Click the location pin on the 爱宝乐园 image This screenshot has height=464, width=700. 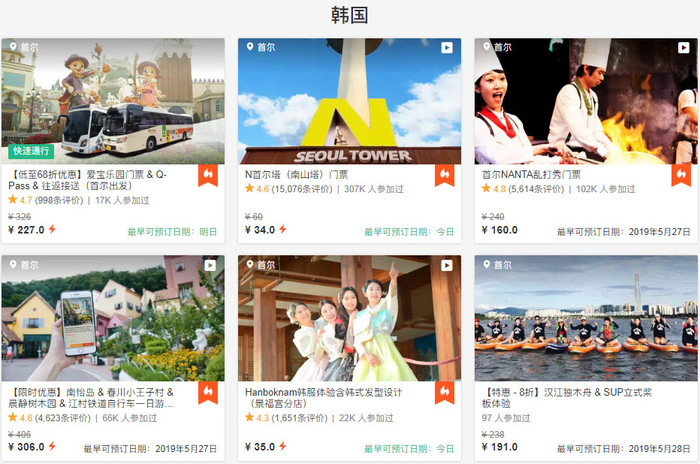coord(14,47)
